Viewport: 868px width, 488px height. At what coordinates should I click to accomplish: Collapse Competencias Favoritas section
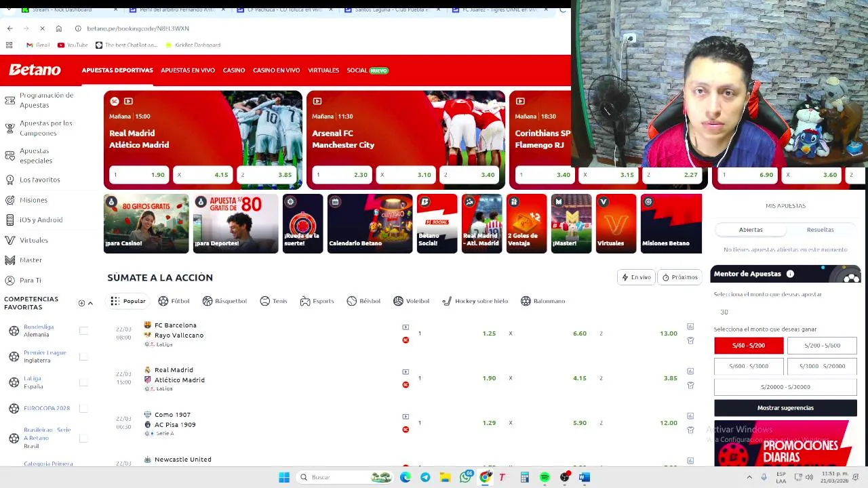point(90,303)
